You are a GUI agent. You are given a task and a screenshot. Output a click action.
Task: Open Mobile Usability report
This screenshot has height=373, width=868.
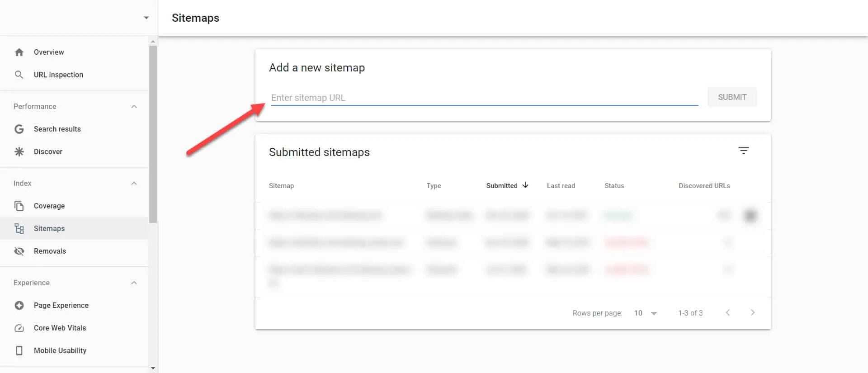[x=74, y=350]
